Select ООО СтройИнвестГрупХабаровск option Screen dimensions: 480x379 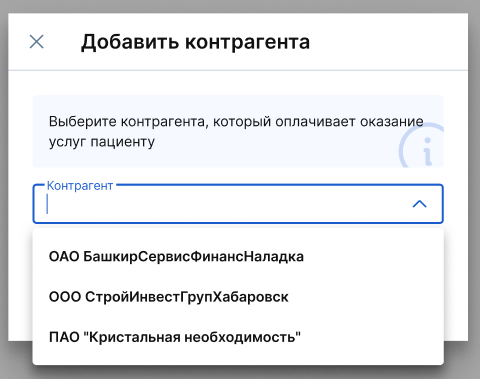point(238,297)
